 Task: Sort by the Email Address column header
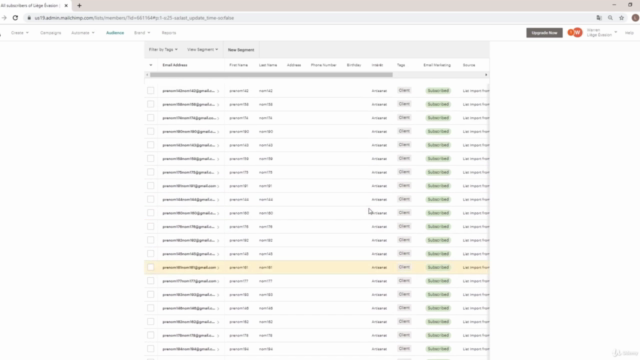(x=175, y=65)
